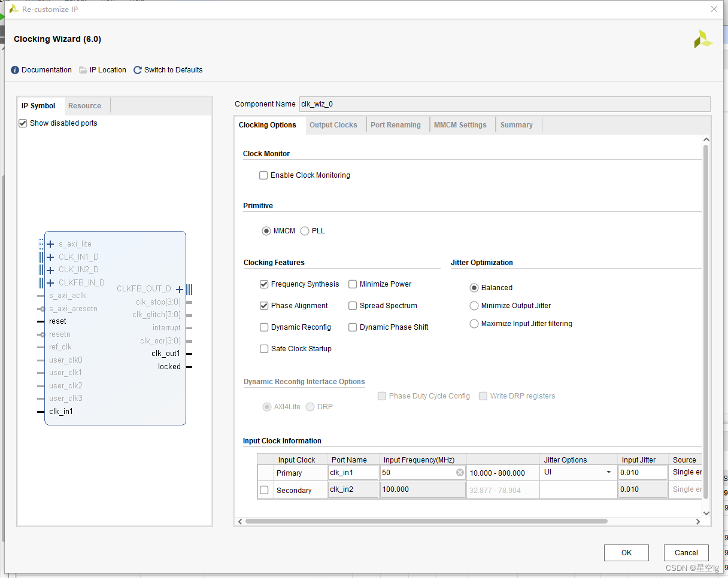Click the Input Frequency(MHz) column header
Image resolution: width=728 pixels, height=578 pixels.
[423, 460]
